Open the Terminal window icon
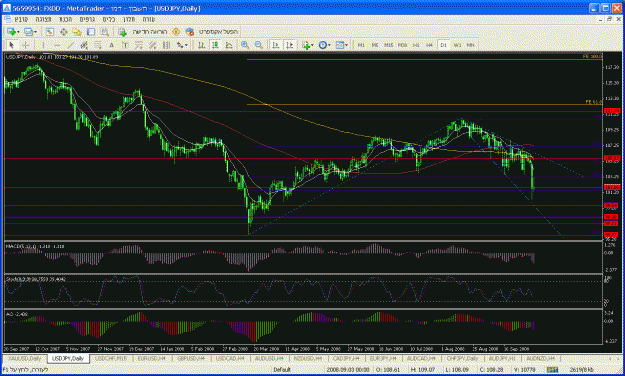This screenshot has width=625, height=376. [91, 32]
